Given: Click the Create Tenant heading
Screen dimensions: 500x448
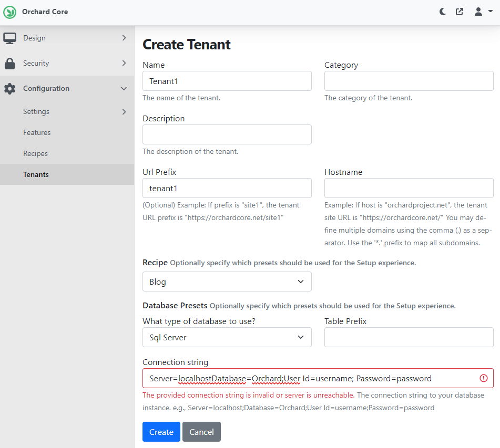Looking at the screenshot, I should tap(187, 45).
